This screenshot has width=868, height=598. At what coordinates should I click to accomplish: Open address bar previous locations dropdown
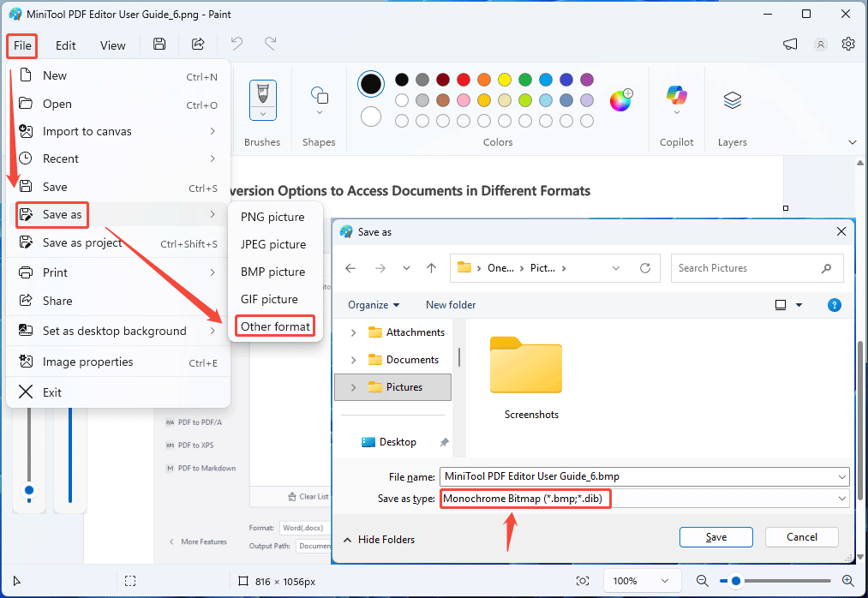pos(615,268)
